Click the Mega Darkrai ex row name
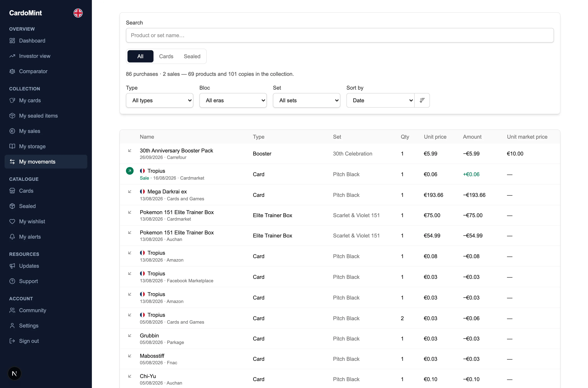The image size is (588, 388). [167, 192]
